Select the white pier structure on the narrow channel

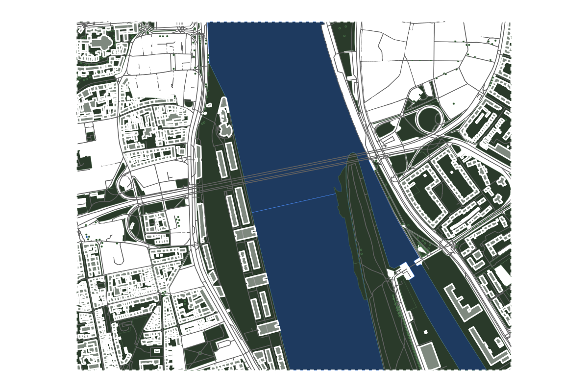coord(405,270)
